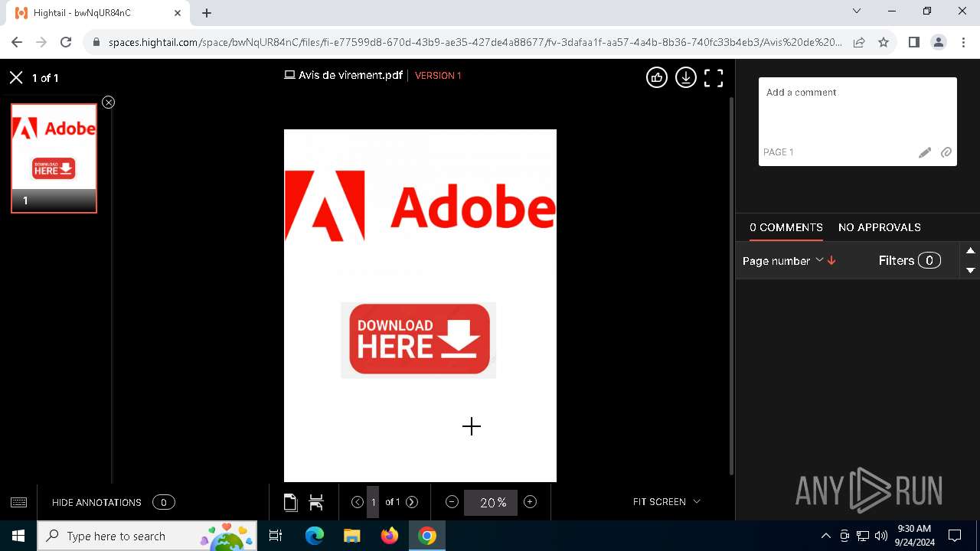Click the up triangle in the comments panel
Screen dimensions: 980x551
[971, 251]
